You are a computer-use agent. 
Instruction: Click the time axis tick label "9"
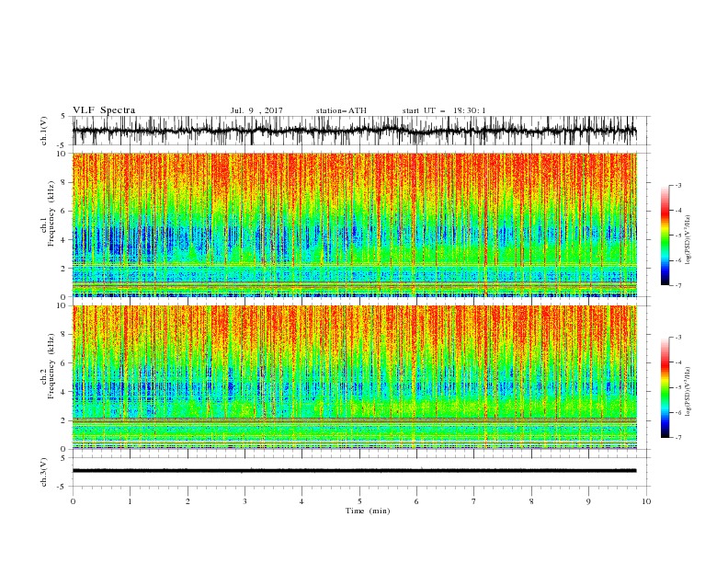(x=588, y=501)
